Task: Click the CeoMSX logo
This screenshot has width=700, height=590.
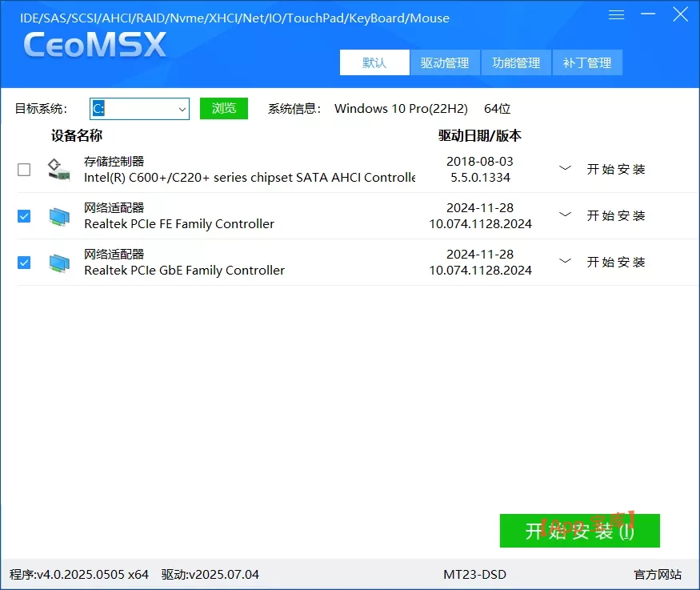Action: pos(95,46)
